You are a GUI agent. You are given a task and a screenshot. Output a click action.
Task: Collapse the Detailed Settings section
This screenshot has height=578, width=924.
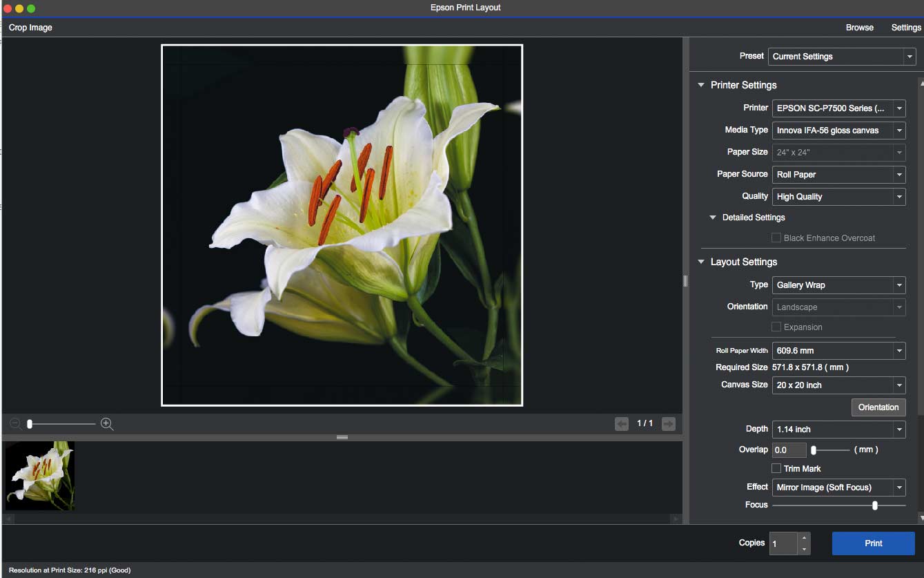pyautogui.click(x=714, y=218)
